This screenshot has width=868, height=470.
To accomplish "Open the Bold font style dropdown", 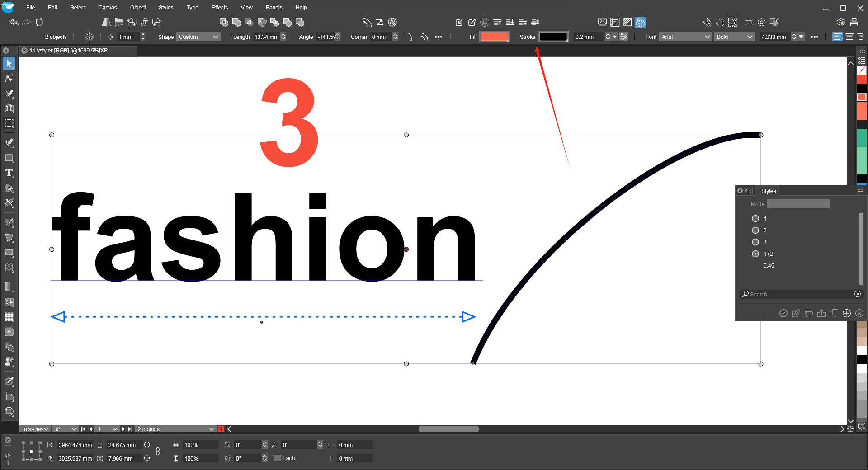I will 735,37.
